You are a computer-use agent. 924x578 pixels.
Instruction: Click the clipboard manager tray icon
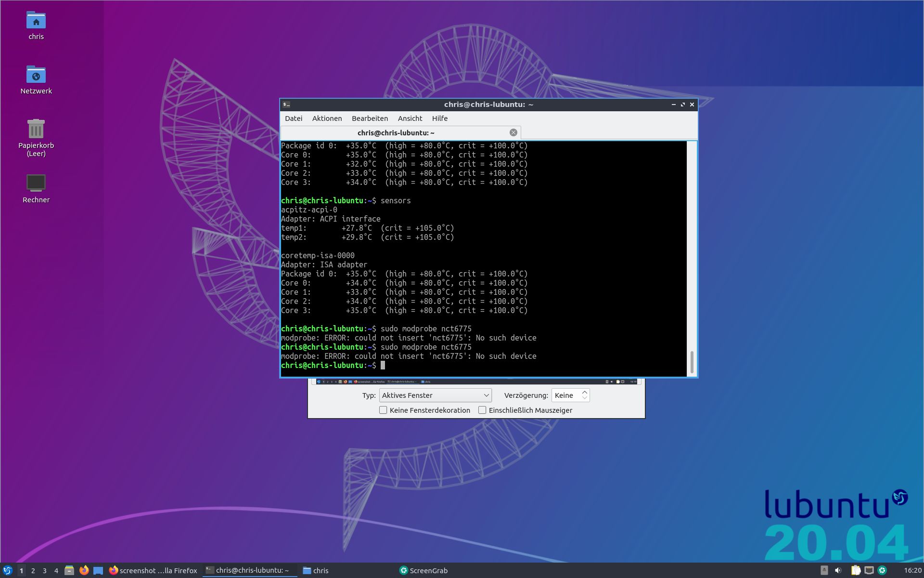(856, 570)
